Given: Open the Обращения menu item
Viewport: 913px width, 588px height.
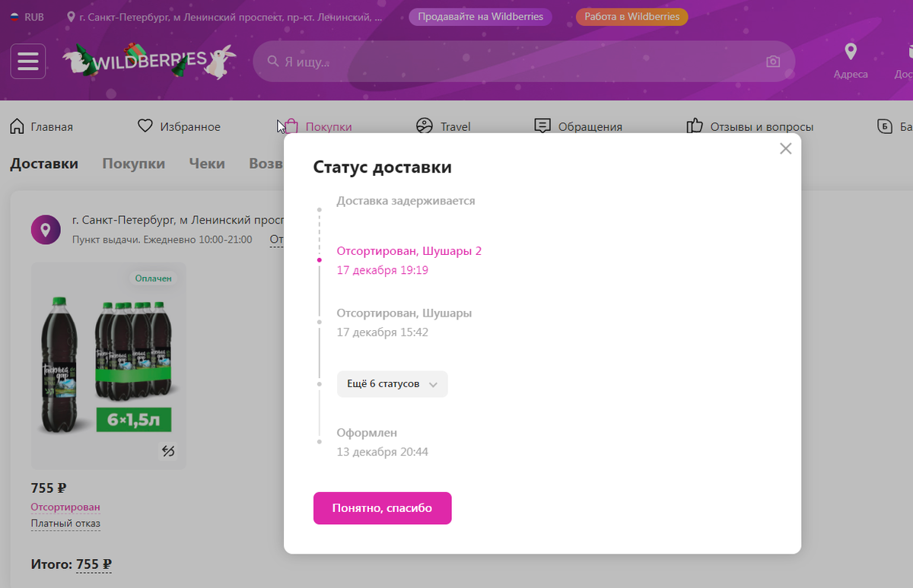Looking at the screenshot, I should click(x=578, y=126).
